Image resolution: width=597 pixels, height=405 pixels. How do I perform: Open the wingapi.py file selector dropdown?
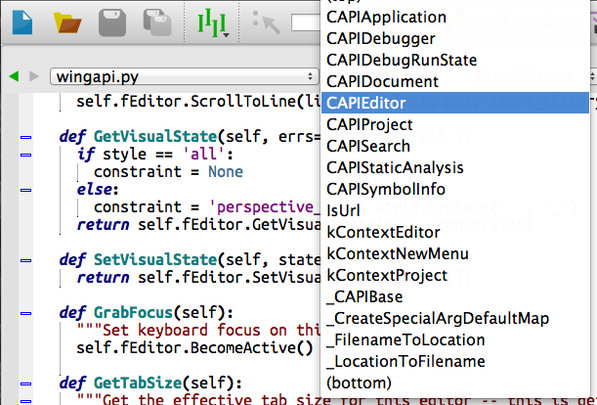coord(184,77)
